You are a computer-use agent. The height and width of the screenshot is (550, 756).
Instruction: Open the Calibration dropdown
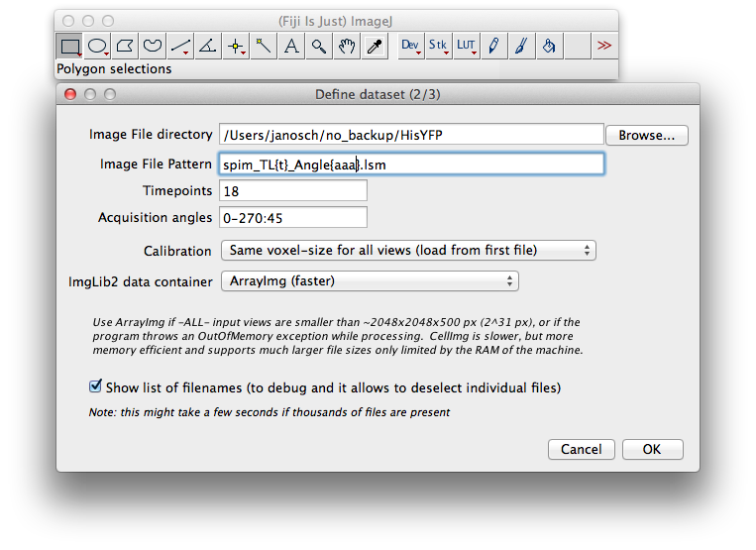click(408, 250)
